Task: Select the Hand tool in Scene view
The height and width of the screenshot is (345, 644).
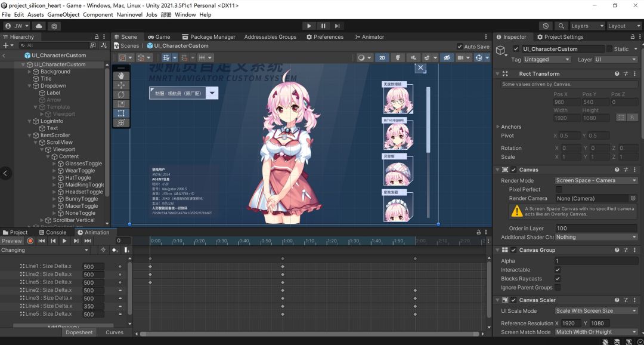Action: pyautogui.click(x=121, y=76)
